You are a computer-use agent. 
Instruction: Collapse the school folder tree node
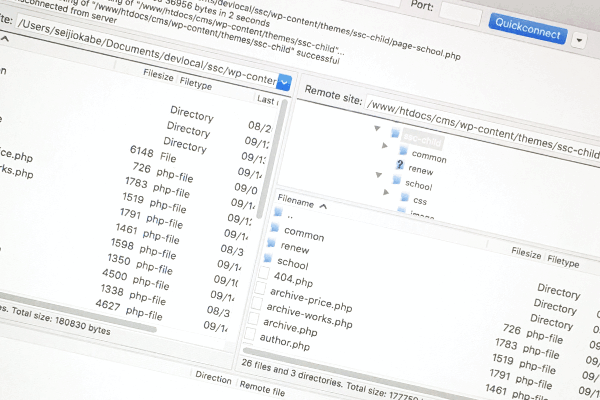(x=379, y=176)
